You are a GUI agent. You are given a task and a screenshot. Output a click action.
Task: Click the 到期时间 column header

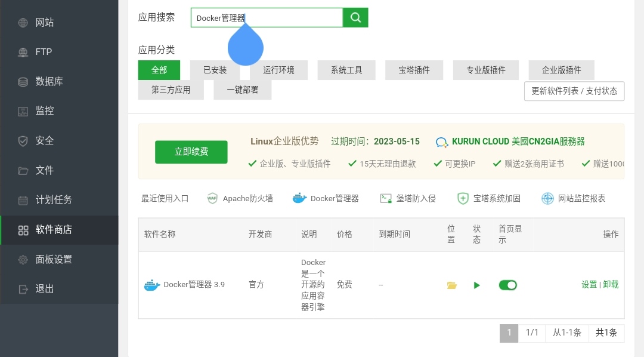pos(395,235)
